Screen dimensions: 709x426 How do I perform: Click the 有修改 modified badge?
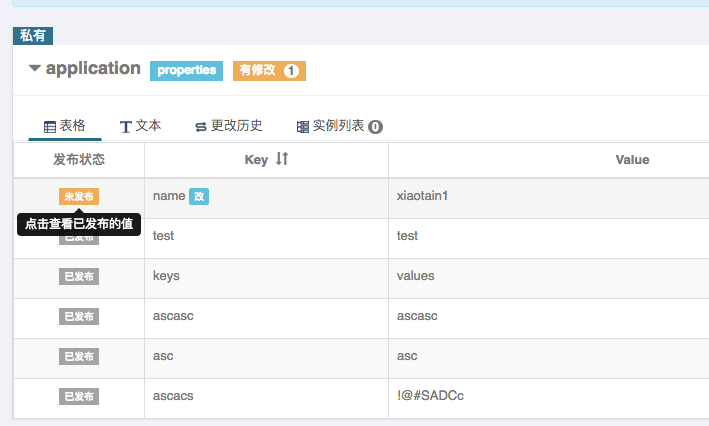click(x=269, y=71)
